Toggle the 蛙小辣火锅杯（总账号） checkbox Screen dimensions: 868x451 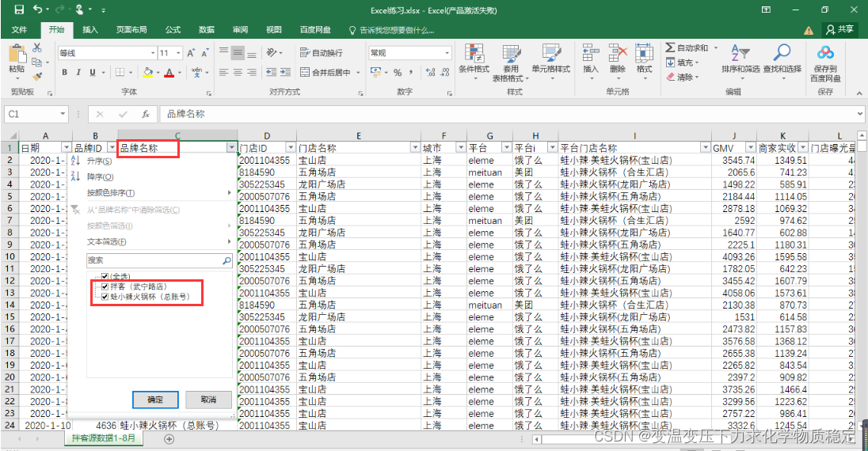click(105, 297)
